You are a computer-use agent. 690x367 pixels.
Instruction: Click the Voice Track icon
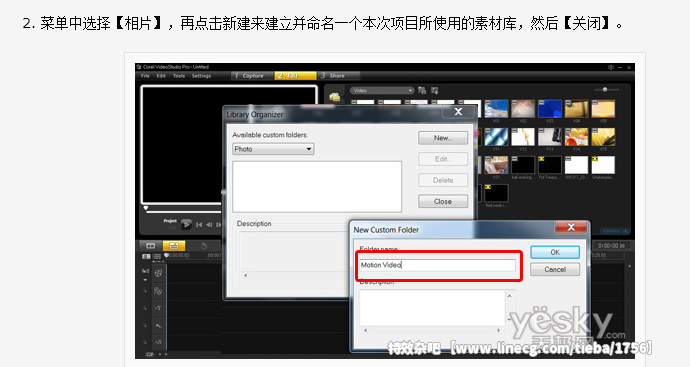pyautogui.click(x=158, y=326)
